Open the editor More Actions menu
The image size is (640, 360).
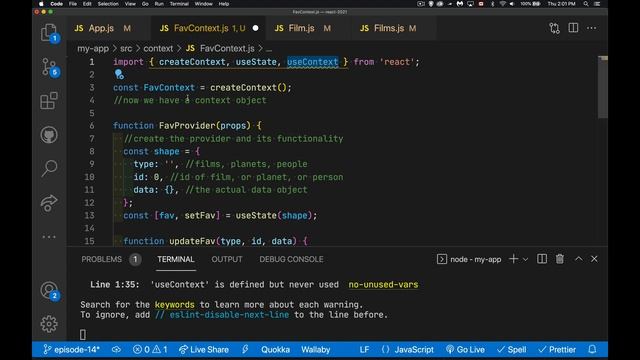click(x=591, y=28)
